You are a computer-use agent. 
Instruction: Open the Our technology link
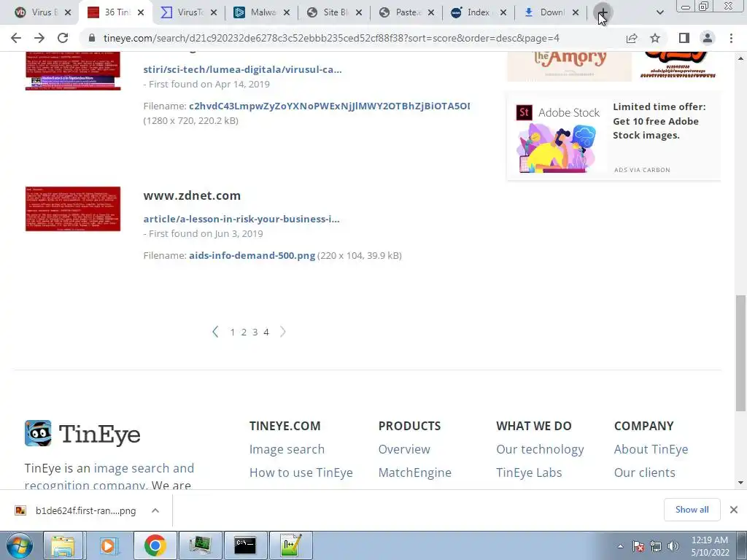point(540,449)
